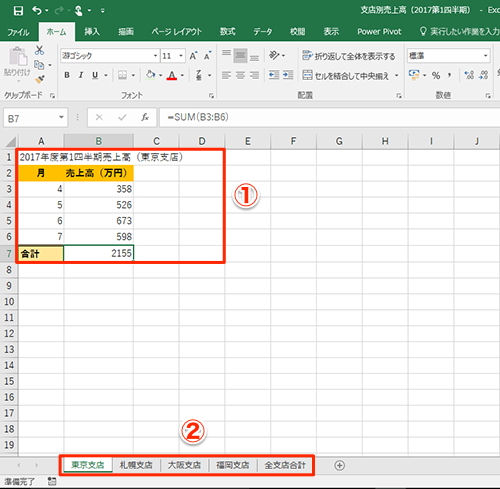Click the Undo arrow icon
This screenshot has height=489, width=500.
click(37, 11)
